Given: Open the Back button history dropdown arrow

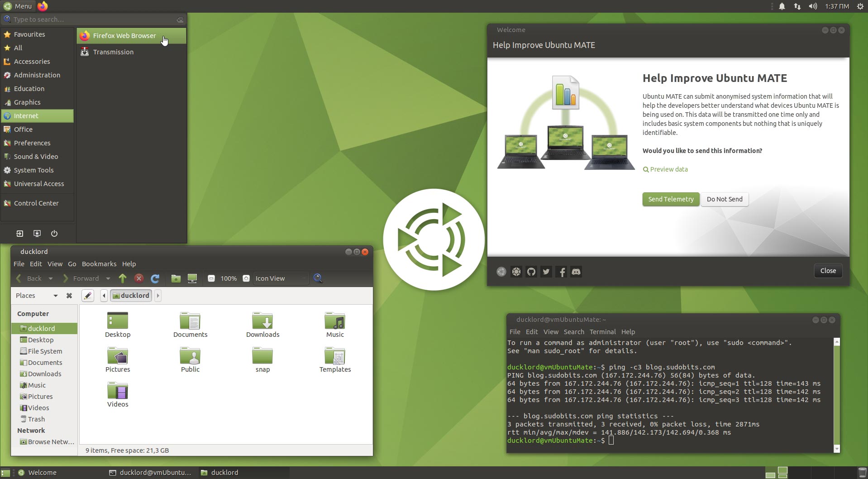Looking at the screenshot, I should pyautogui.click(x=50, y=278).
